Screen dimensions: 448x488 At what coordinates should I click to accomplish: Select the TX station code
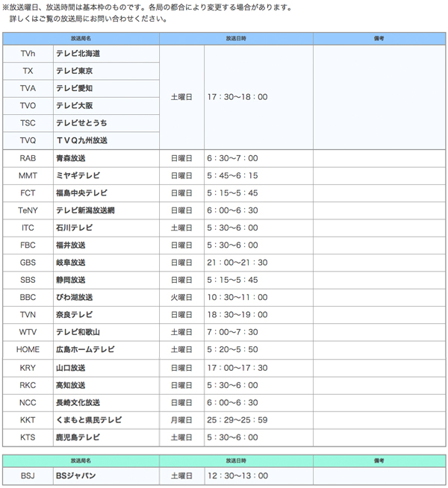point(28,71)
